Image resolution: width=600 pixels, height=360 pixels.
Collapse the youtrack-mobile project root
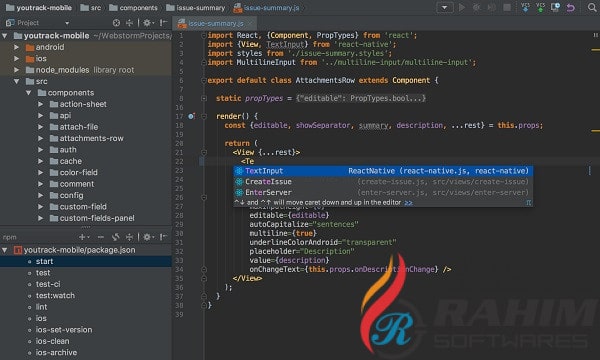tap(5, 36)
